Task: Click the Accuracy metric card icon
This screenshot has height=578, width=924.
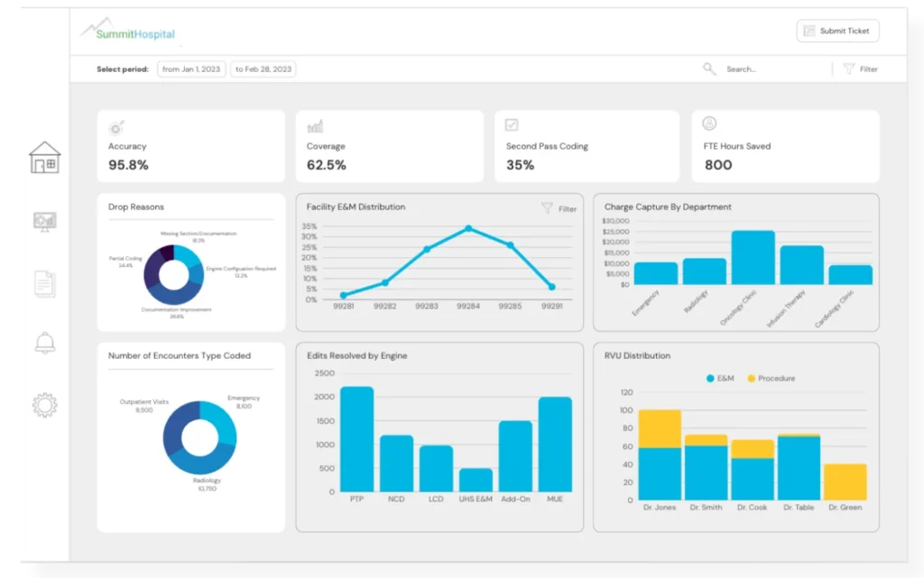Action: 115,127
